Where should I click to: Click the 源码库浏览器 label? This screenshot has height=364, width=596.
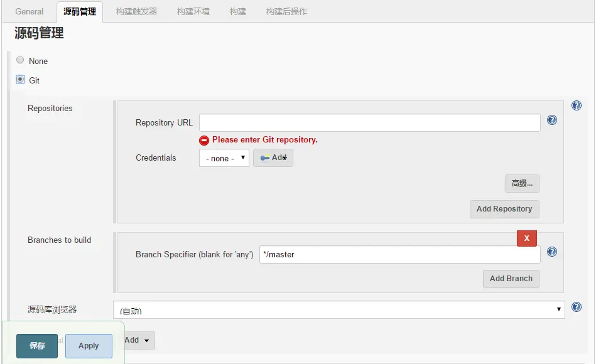(52, 309)
